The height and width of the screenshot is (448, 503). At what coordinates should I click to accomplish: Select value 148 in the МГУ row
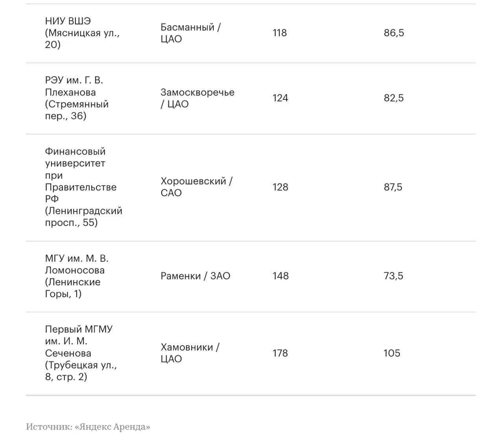pos(281,276)
